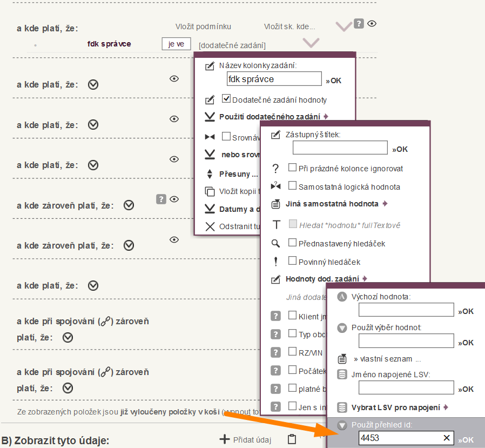Click the Název kolonky zadání text field

coord(274,79)
